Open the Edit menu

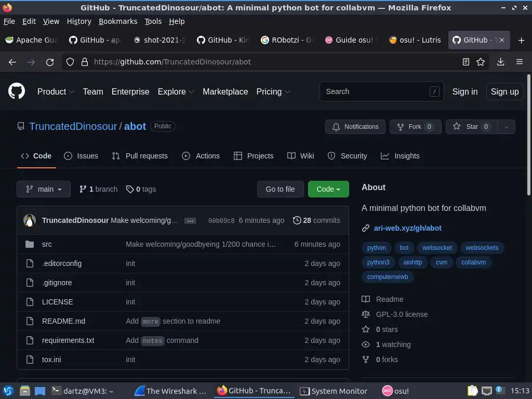click(29, 21)
